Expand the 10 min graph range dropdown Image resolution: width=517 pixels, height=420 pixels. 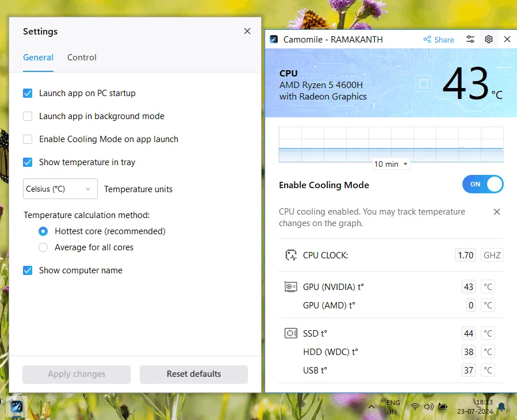pos(391,164)
